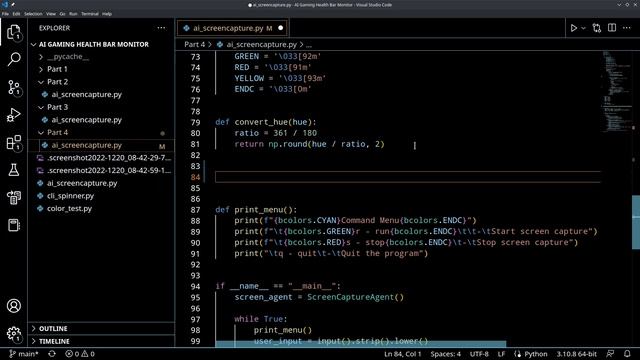Image resolution: width=640 pixels, height=360 pixels.
Task: Open the screenshot2022-1220_08-42-29 file
Action: (x=109, y=158)
